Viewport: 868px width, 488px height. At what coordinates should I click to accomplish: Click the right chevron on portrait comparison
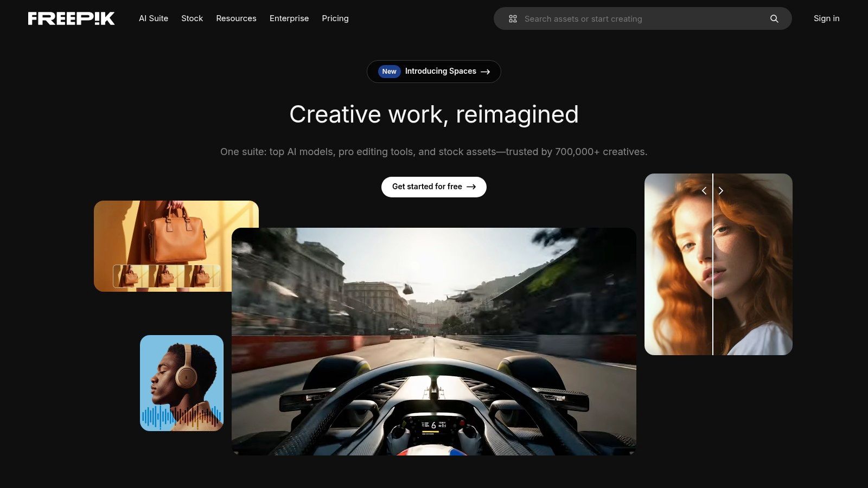pyautogui.click(x=721, y=191)
